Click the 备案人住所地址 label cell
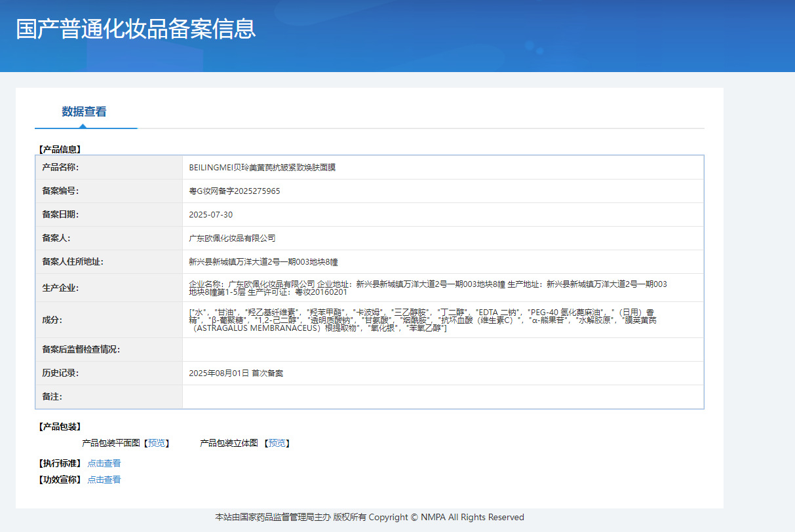795x532 pixels. tap(109, 262)
